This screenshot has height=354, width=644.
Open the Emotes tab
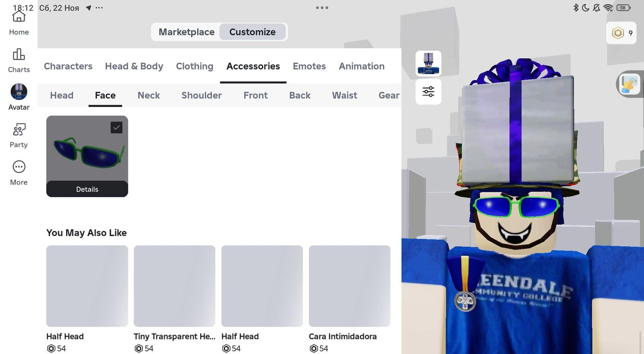[x=309, y=66]
